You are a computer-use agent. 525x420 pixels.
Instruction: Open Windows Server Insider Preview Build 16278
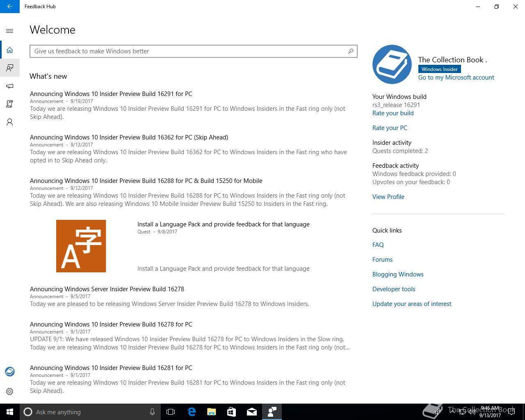pos(107,289)
